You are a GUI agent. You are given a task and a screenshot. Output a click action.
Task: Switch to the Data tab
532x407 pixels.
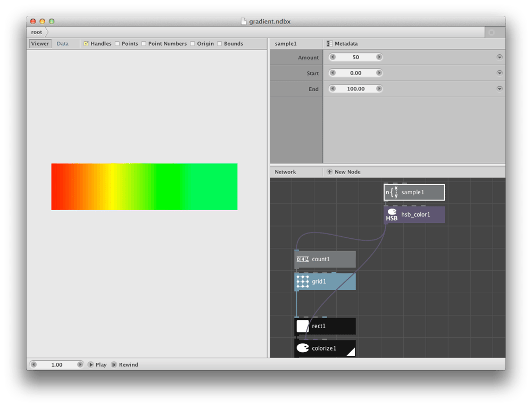point(62,44)
